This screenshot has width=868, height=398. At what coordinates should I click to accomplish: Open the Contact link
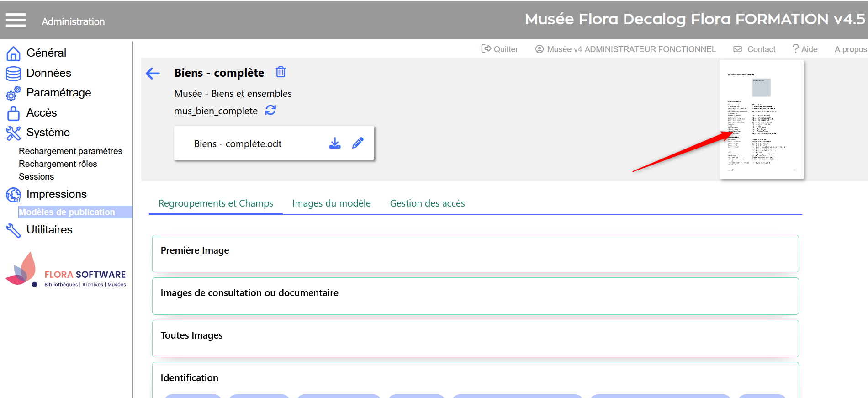755,49
